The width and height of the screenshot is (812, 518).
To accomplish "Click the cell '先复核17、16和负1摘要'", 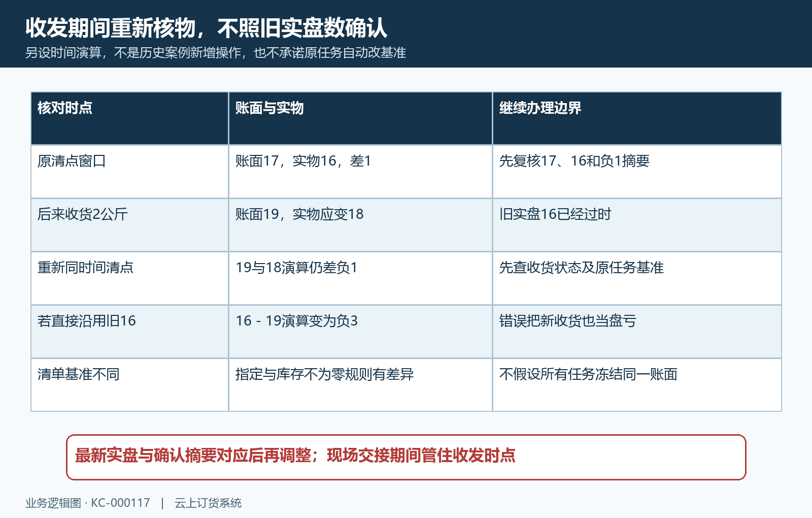I will (x=637, y=172).
